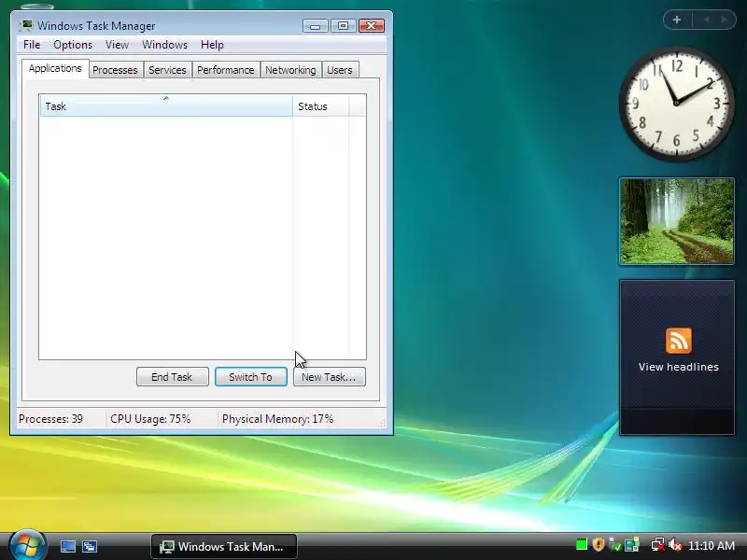Switch to the Networking tab

[x=290, y=70]
